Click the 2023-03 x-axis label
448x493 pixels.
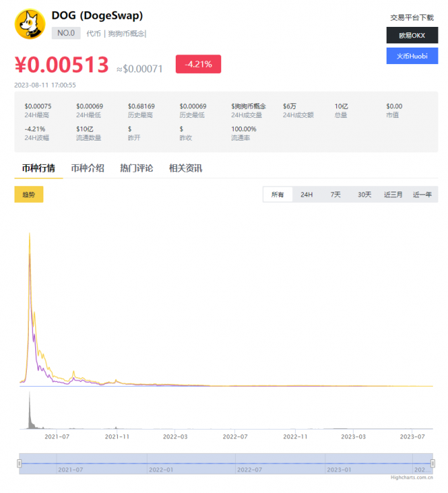[354, 436]
